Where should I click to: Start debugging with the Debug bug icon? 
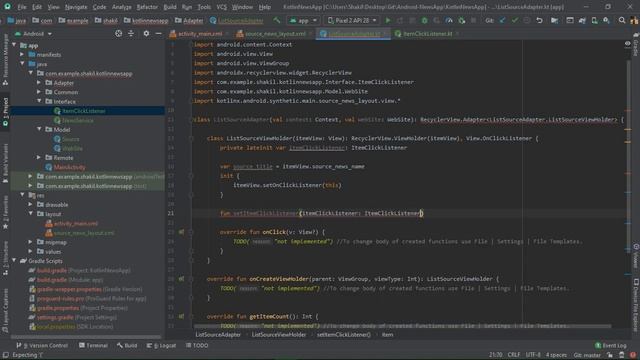[x=424, y=20]
